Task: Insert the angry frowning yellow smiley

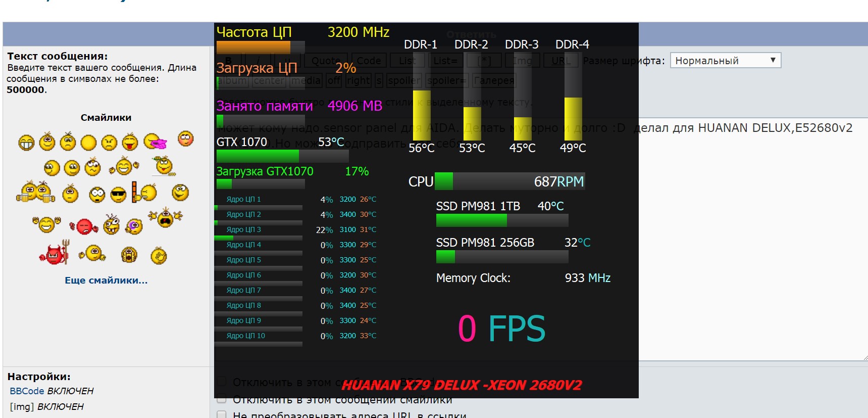Action: pos(109,143)
